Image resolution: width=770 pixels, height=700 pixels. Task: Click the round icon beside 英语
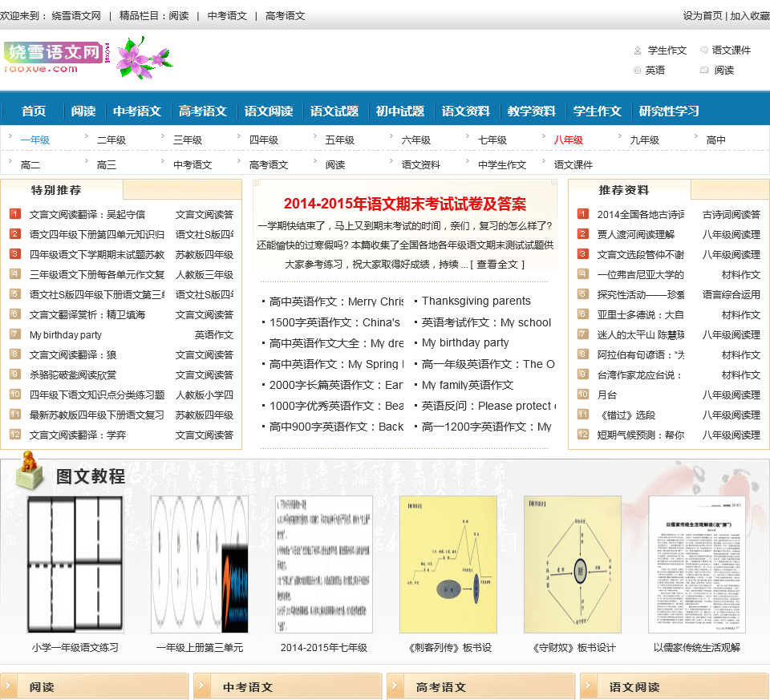(x=638, y=71)
